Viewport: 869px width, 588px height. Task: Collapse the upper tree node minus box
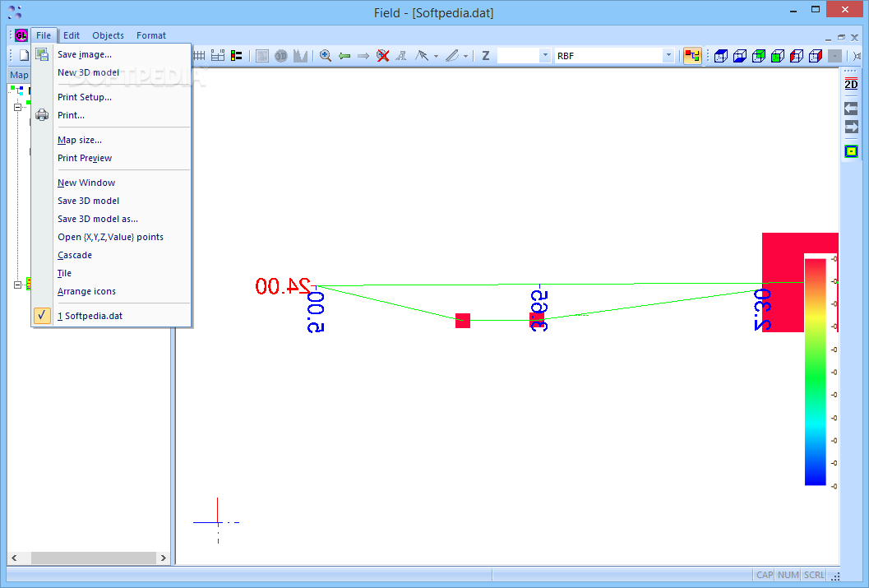coord(18,107)
